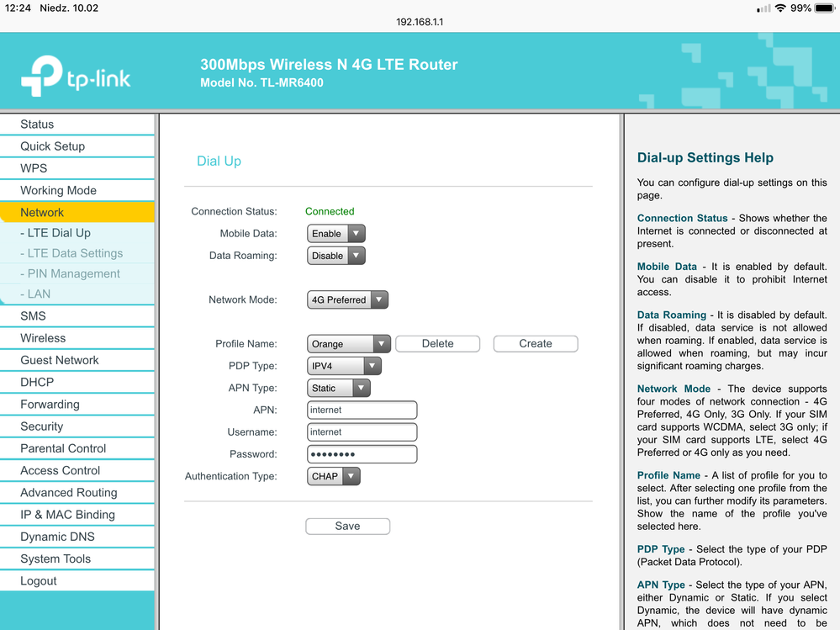Open Access Control menu
The image size is (840, 630).
(x=77, y=470)
